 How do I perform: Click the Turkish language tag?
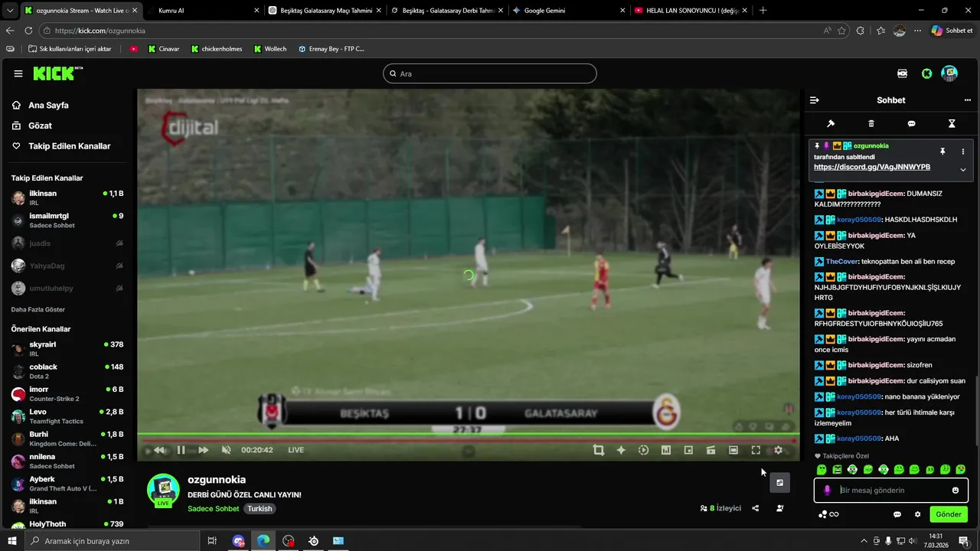(260, 509)
